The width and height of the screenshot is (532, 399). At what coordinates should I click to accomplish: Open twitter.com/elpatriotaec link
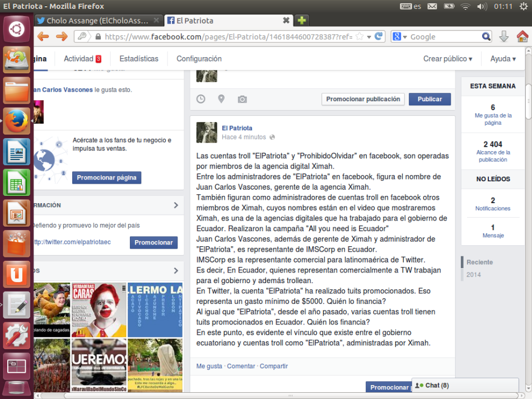(x=72, y=242)
